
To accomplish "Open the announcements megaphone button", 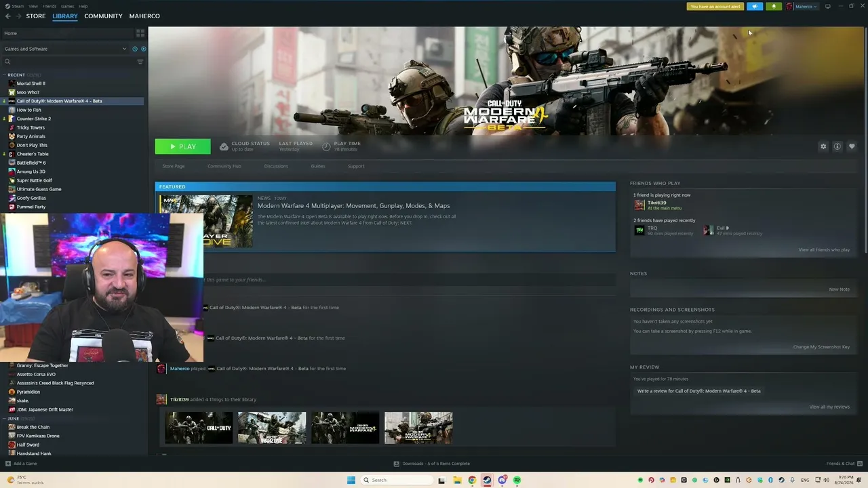I will [755, 7].
